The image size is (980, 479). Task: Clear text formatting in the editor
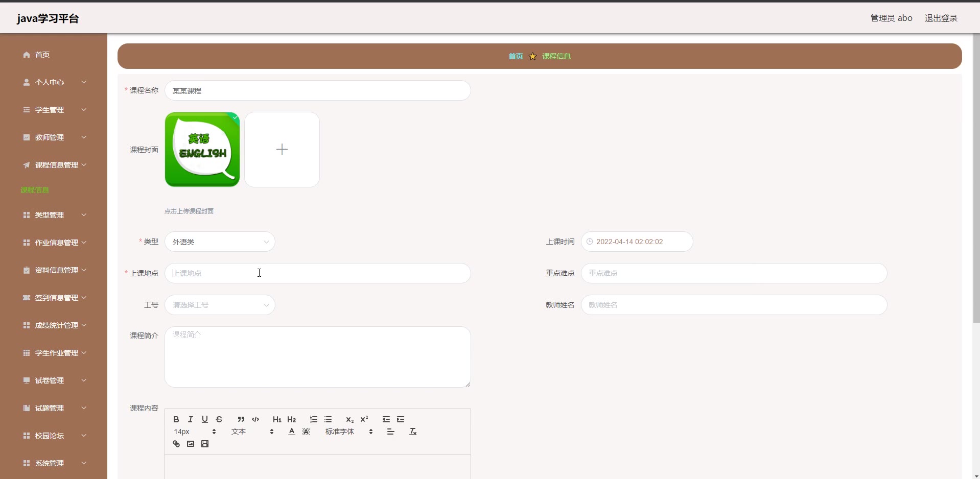[x=413, y=432]
